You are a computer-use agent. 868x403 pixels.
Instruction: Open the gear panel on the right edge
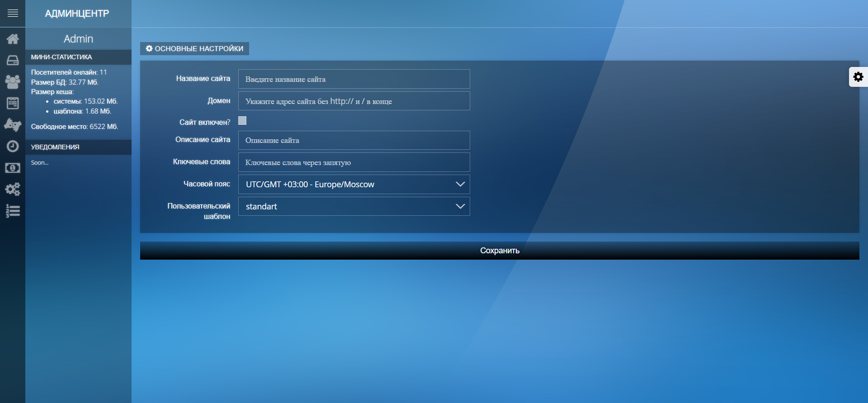click(x=858, y=77)
